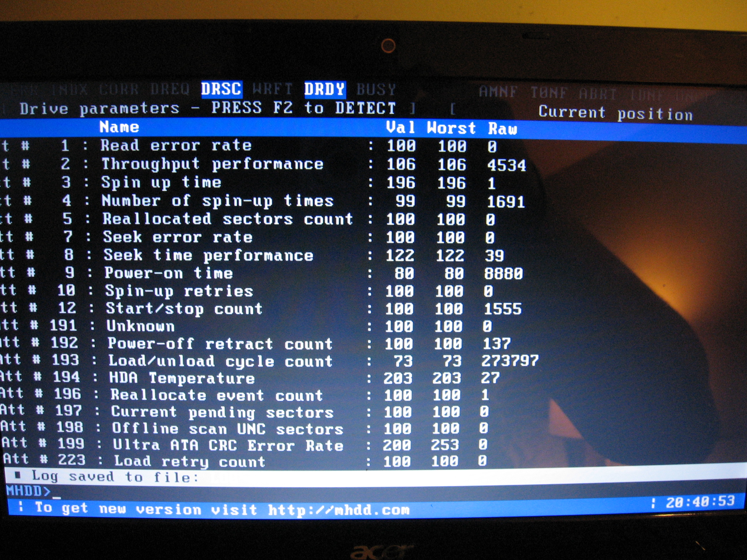747x560 pixels.
Task: Select the 'Power-on time' attribute name
Action: (169, 273)
